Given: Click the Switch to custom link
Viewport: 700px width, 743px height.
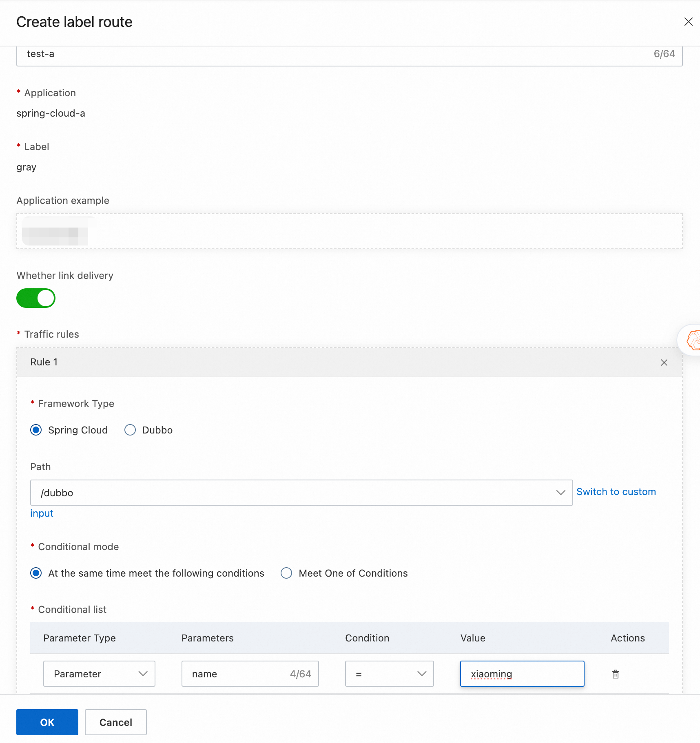Looking at the screenshot, I should point(616,492).
